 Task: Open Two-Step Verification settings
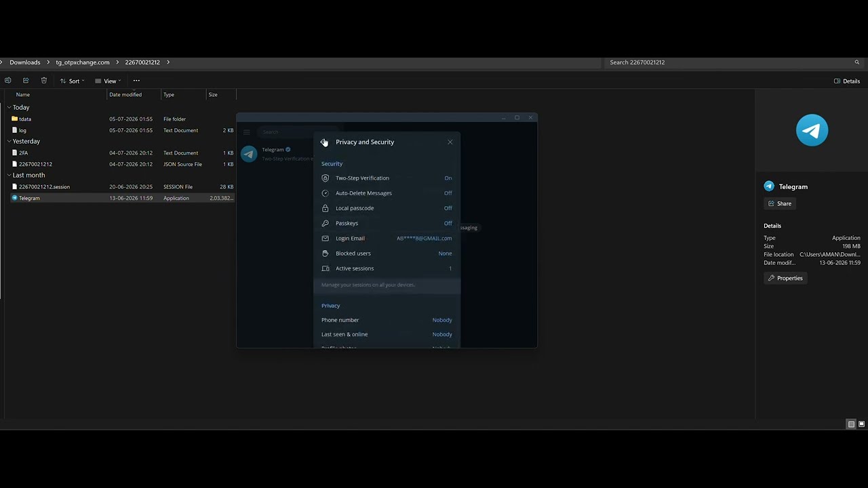click(387, 178)
